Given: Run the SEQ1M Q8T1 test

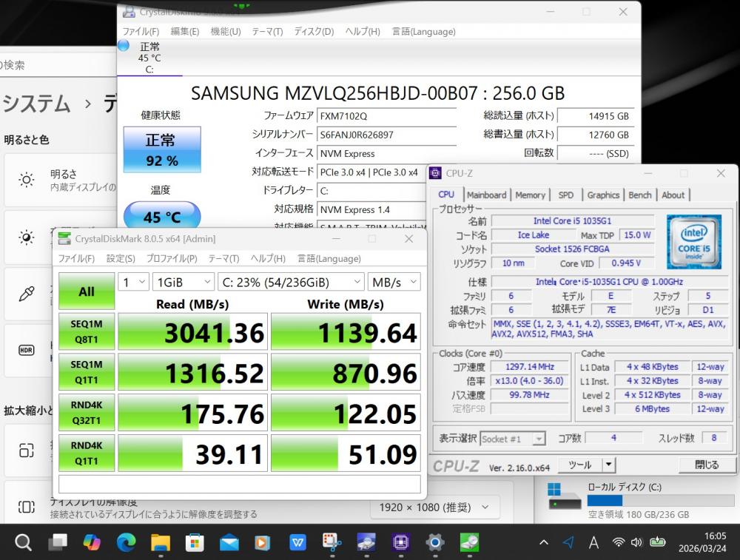Looking at the screenshot, I should pos(87,331).
